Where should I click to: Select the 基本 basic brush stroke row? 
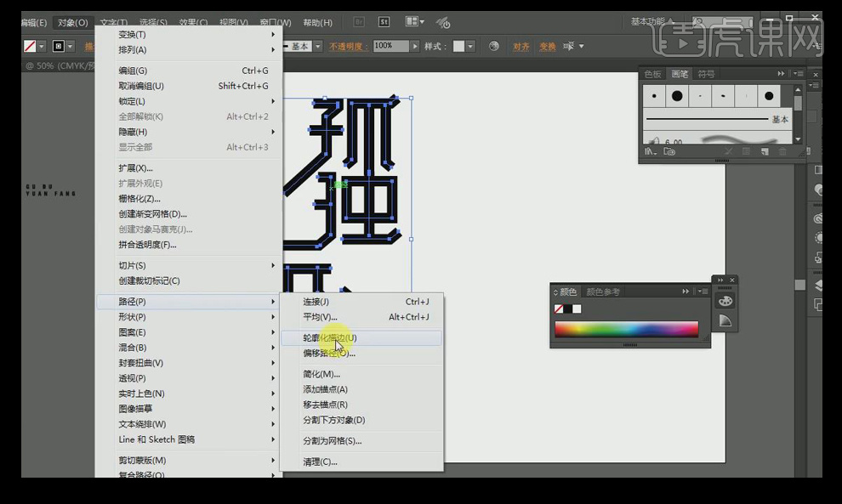718,119
